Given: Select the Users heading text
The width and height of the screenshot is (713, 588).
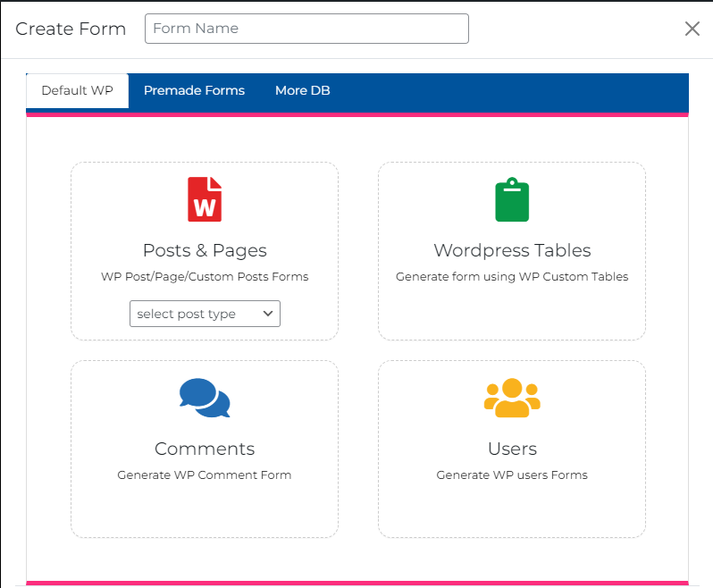Looking at the screenshot, I should [512, 449].
